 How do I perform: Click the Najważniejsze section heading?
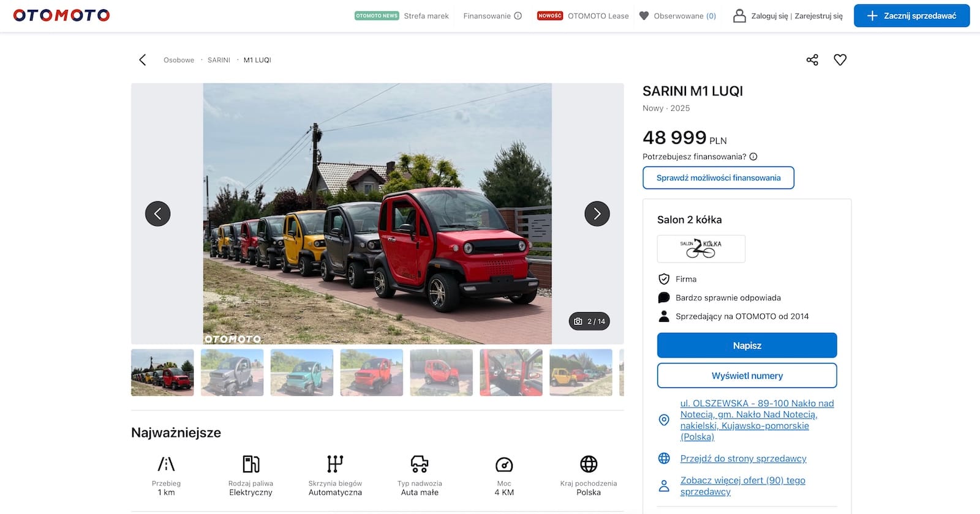point(176,433)
